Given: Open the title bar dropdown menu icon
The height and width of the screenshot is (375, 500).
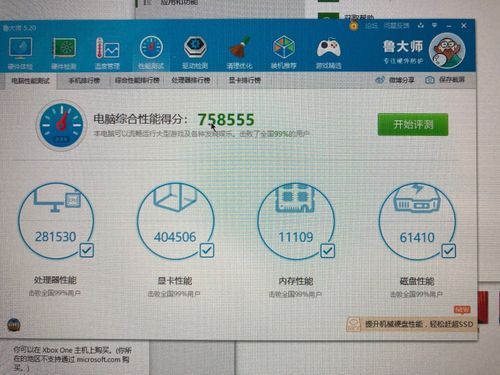Looking at the screenshot, I should click(434, 25).
